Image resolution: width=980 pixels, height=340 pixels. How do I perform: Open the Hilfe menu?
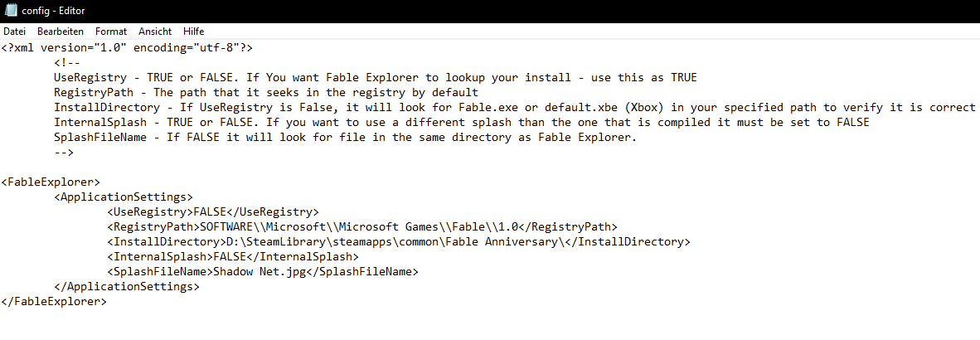point(193,31)
